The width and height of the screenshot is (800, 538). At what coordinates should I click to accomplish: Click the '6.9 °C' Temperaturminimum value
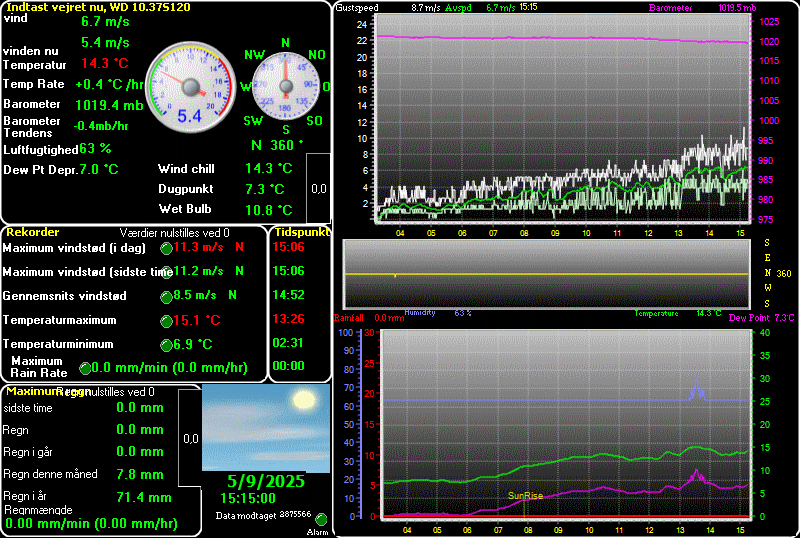click(192, 345)
